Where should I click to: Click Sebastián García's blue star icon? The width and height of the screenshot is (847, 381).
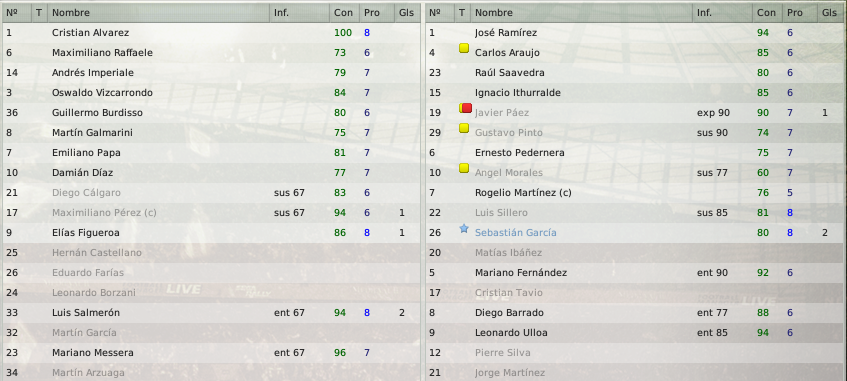[463, 229]
